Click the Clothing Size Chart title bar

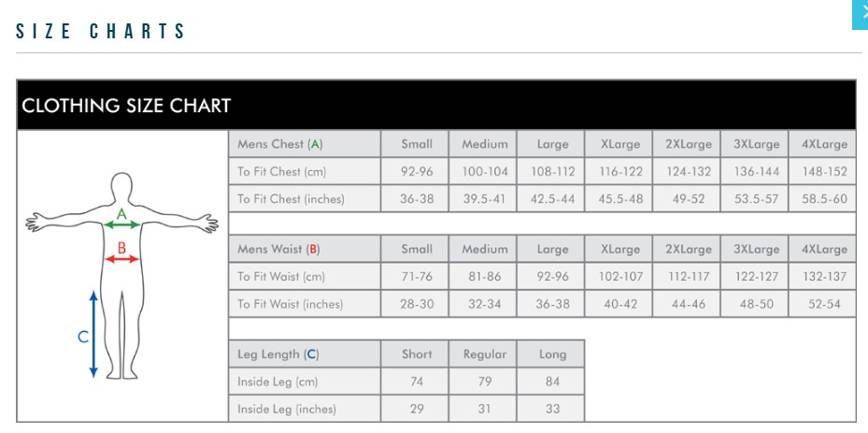(x=435, y=105)
